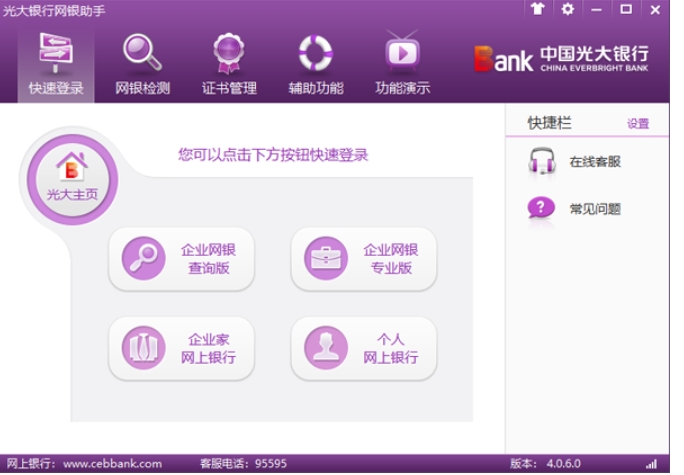Switch to the 网银检测 tab

pyautogui.click(x=143, y=65)
